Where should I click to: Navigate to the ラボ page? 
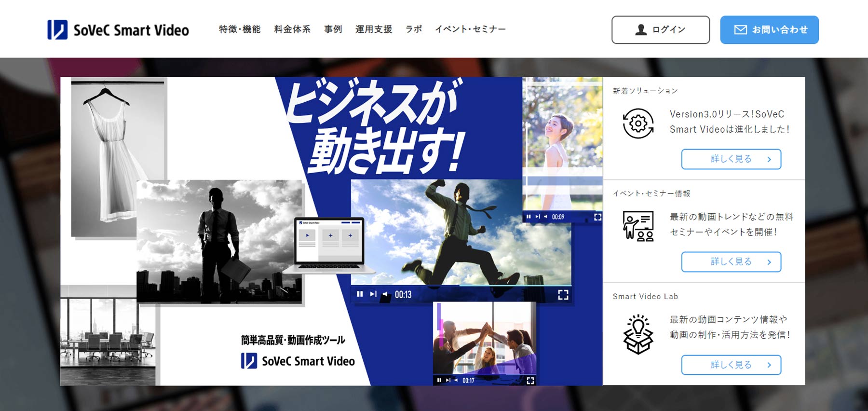click(x=413, y=29)
